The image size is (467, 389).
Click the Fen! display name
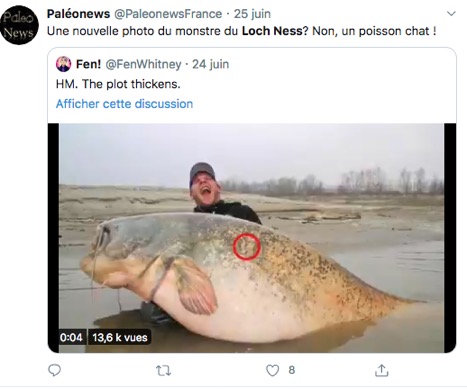click(x=88, y=64)
